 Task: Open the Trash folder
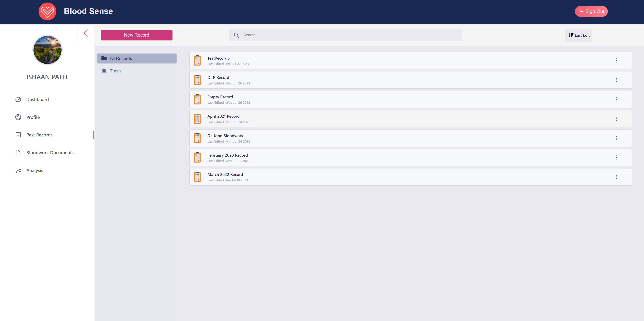click(115, 71)
